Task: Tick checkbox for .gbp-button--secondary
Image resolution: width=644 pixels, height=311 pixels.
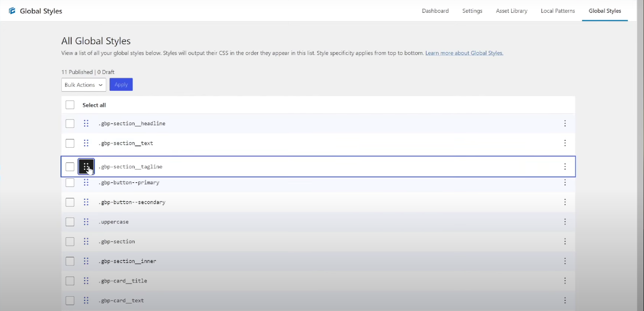Action: pyautogui.click(x=70, y=202)
